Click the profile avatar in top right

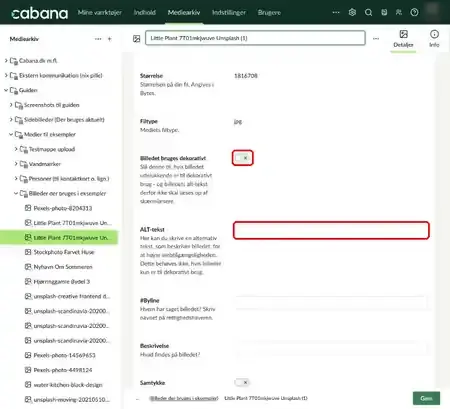pos(433,9)
